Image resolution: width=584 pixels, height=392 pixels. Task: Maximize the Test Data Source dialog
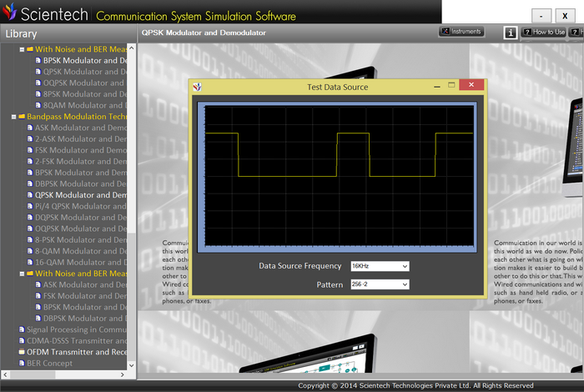451,85
